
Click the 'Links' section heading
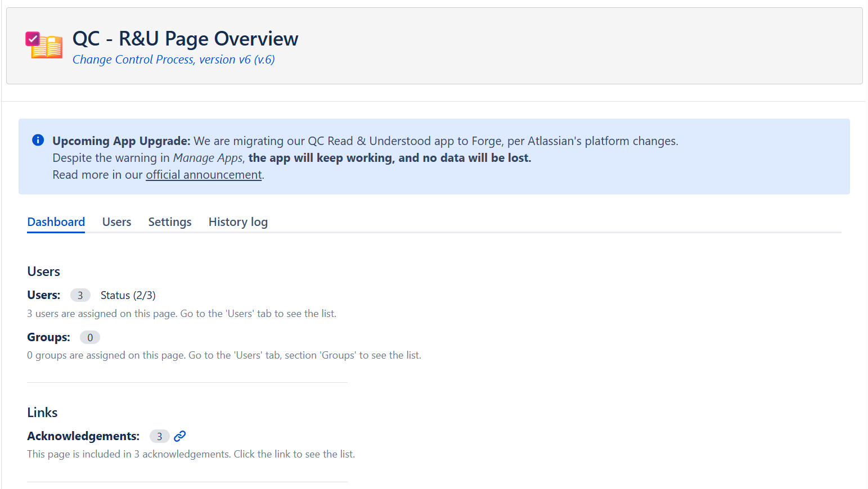pos(42,413)
